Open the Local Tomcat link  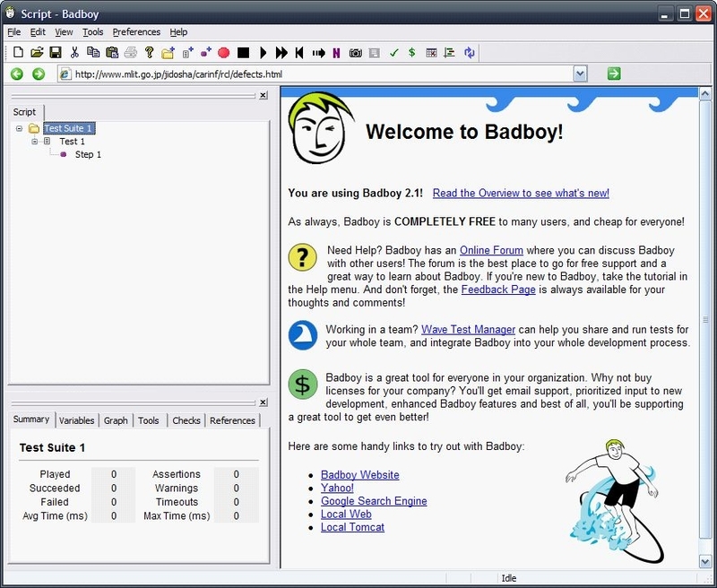coord(352,527)
